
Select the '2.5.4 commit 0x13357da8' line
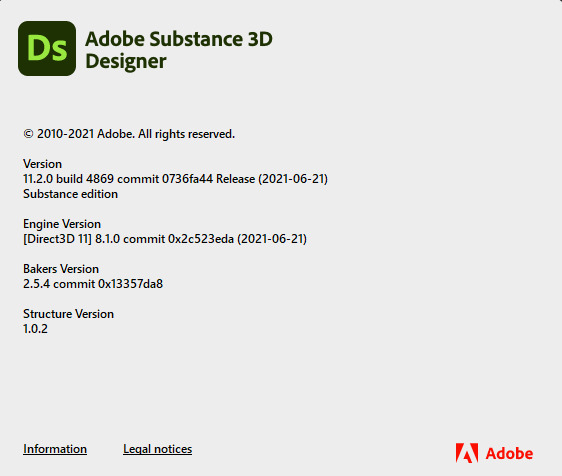[93, 284]
